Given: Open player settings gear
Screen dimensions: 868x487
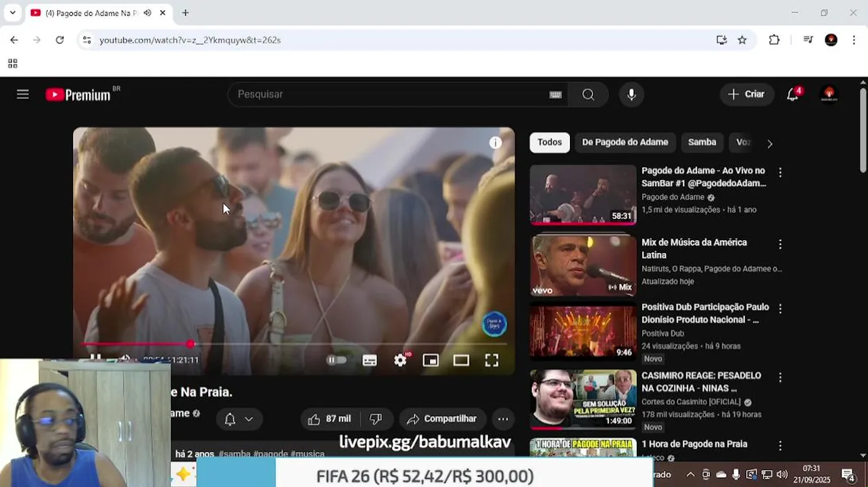Looking at the screenshot, I should (400, 361).
